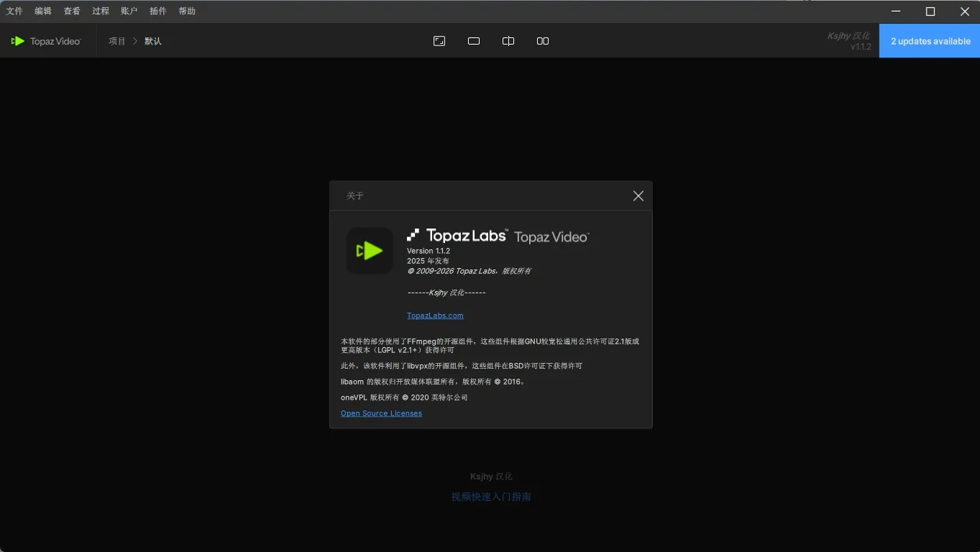Open the 视频快速入门指南 guide link
This screenshot has height=552, width=980.
[x=490, y=496]
